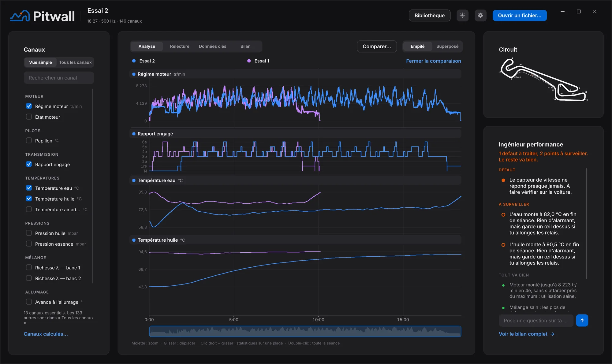The image size is (612, 364).
Task: Open the Données clés tab
Action: [x=213, y=46]
